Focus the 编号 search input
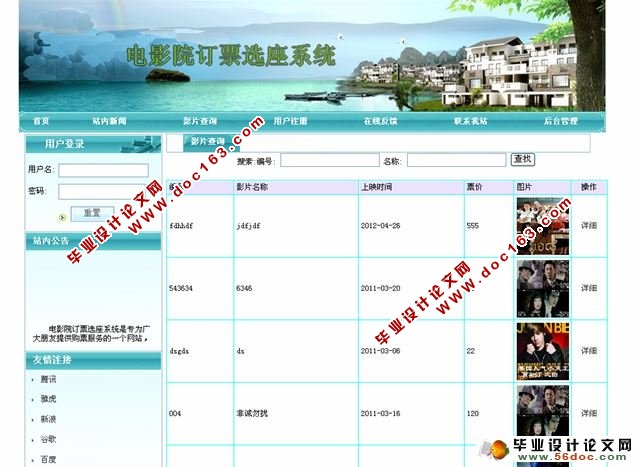 pos(330,160)
